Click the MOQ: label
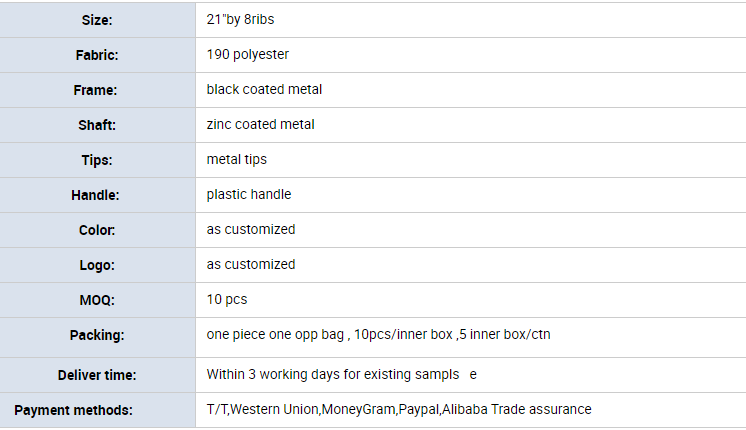 97,300
